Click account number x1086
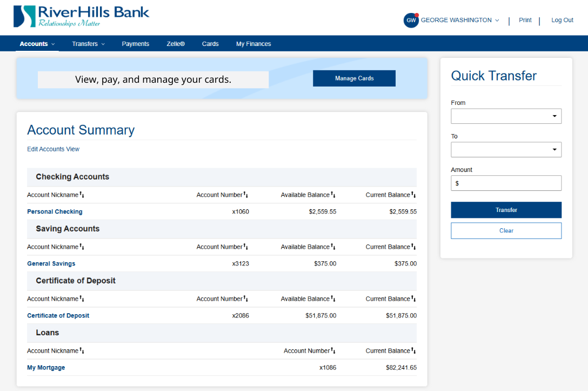 point(328,368)
